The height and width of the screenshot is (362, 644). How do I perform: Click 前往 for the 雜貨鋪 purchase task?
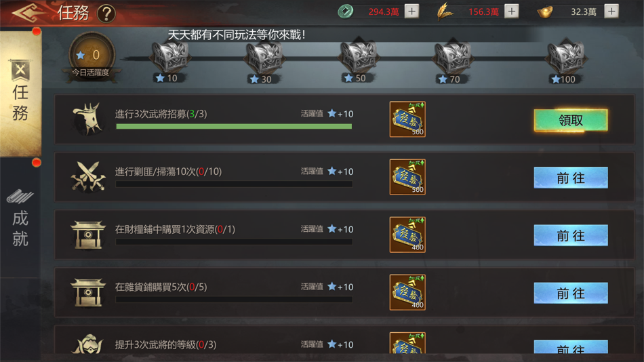click(x=571, y=293)
